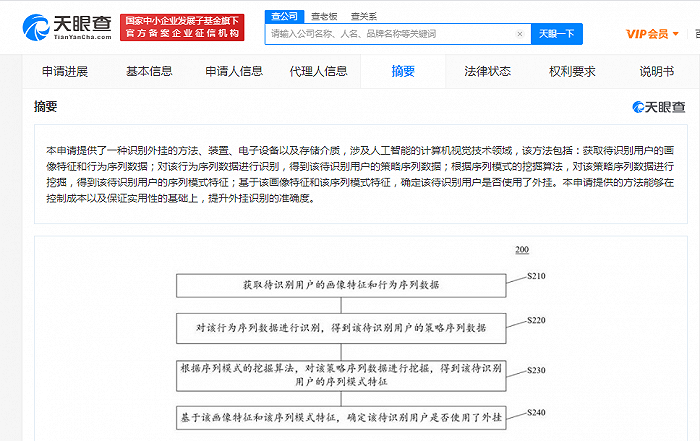
Task: Open the 申请人信息 tab
Action: [234, 71]
